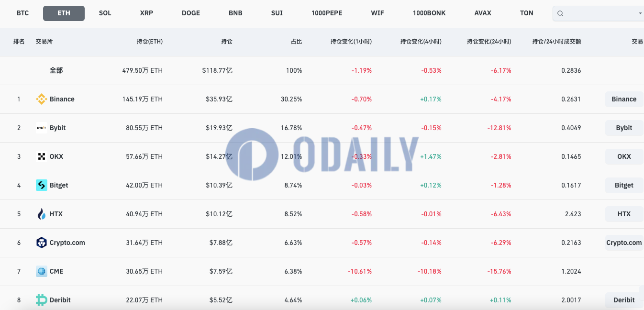Open the coin search dropdown arrow

(640, 13)
